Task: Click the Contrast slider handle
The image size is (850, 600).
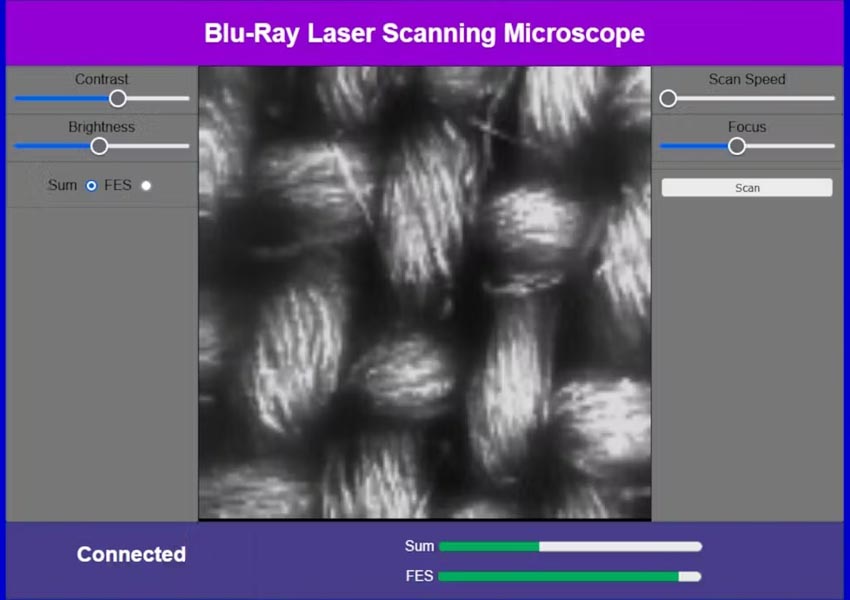Action: (117, 98)
